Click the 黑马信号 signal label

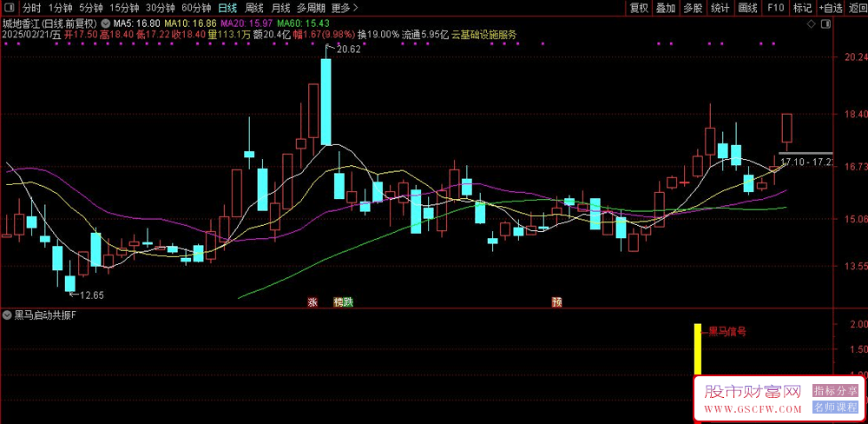point(727,332)
